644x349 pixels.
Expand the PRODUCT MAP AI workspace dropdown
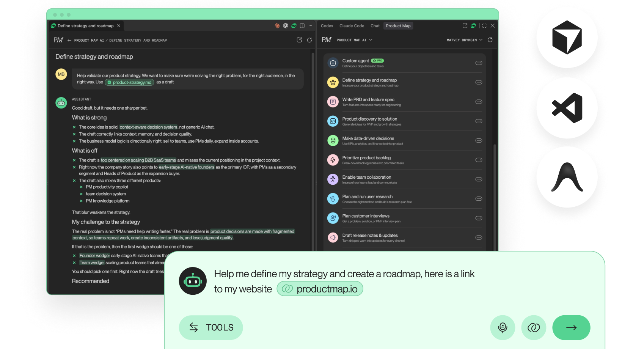click(355, 40)
